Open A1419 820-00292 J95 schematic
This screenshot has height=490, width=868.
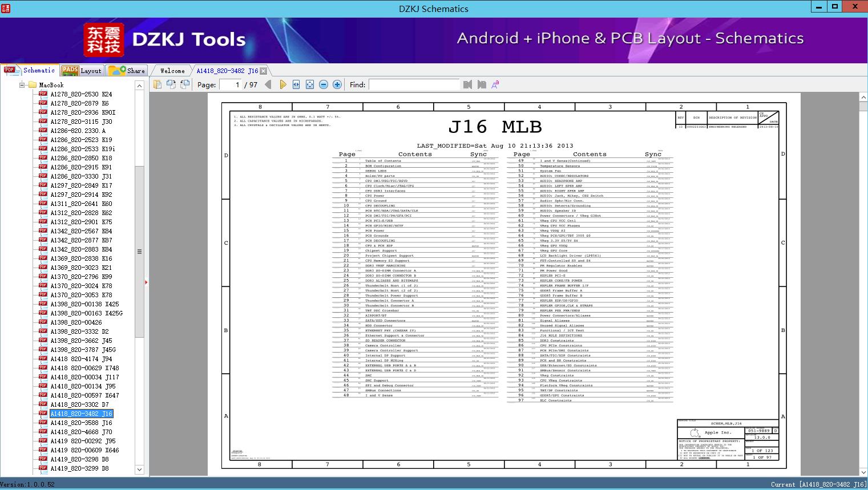point(83,441)
